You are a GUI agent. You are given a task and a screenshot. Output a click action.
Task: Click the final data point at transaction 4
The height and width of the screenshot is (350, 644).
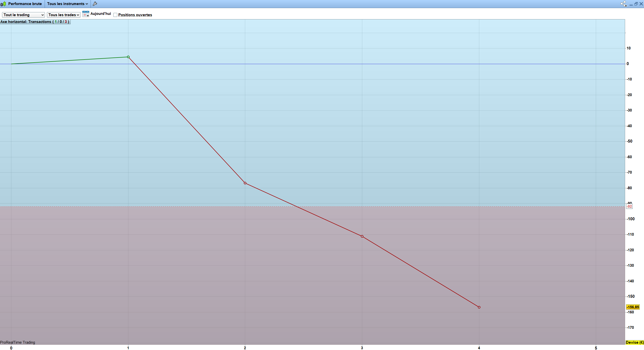479,307
